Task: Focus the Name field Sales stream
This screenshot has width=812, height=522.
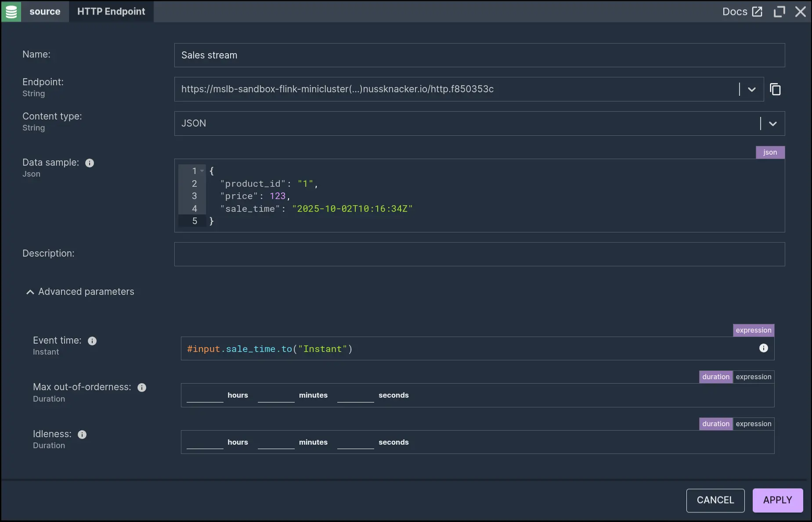Action: (x=480, y=55)
